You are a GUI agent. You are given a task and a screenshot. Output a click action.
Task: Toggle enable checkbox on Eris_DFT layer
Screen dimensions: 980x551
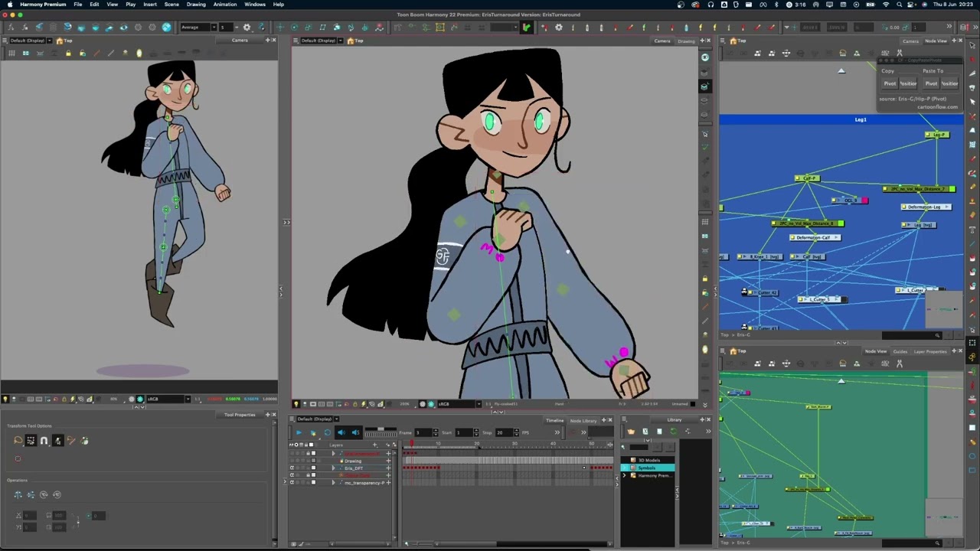coord(292,468)
